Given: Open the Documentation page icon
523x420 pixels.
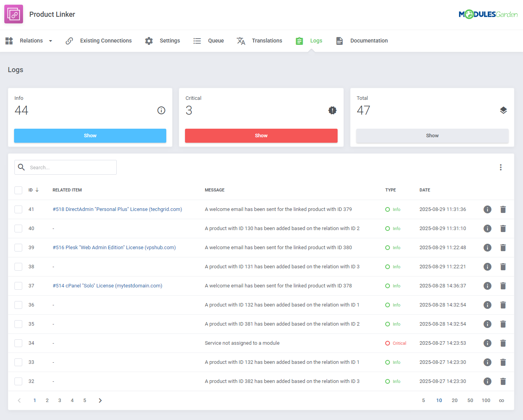Looking at the screenshot, I should pos(339,41).
